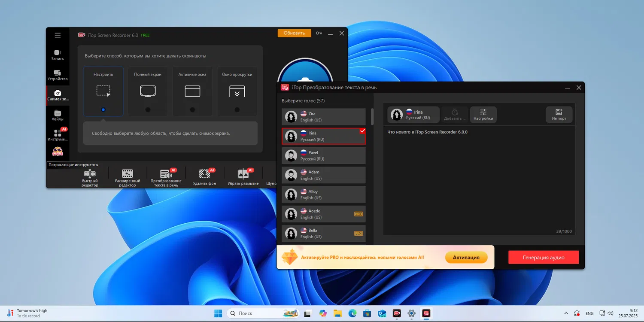The image size is (644, 322).
Task: Click the orange Обновить button
Action: [294, 33]
